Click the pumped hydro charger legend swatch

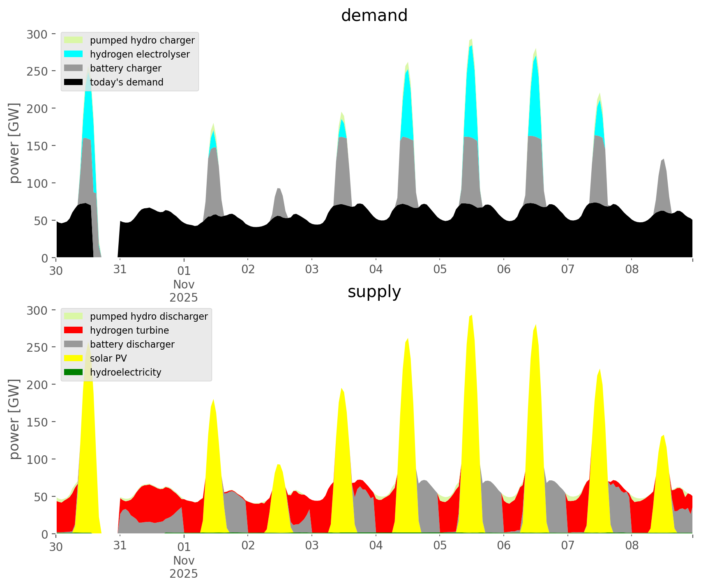pos(74,40)
